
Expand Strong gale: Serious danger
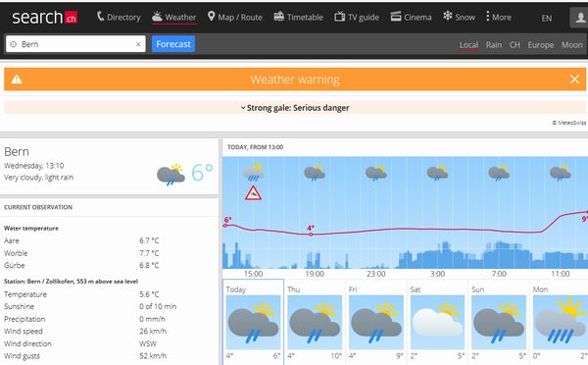[295, 108]
